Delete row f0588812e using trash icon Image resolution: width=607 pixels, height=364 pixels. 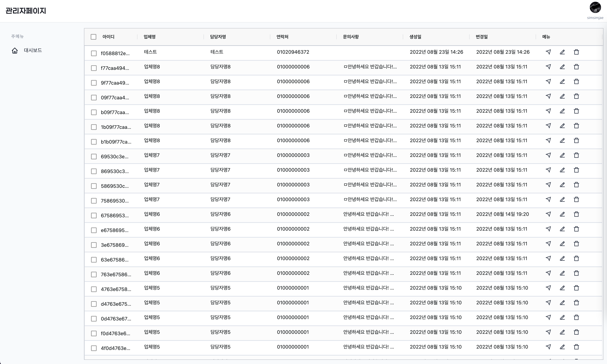pyautogui.click(x=576, y=52)
